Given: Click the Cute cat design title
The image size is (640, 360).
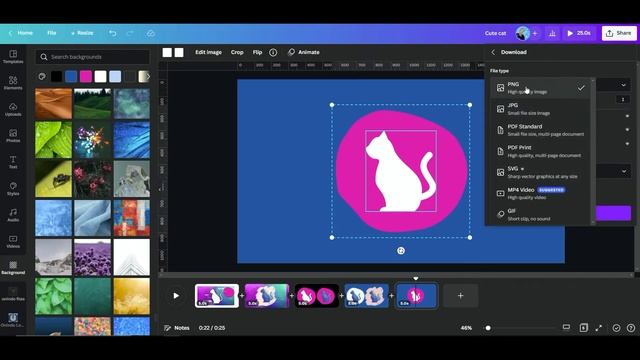Looking at the screenshot, I should pyautogui.click(x=496, y=33).
